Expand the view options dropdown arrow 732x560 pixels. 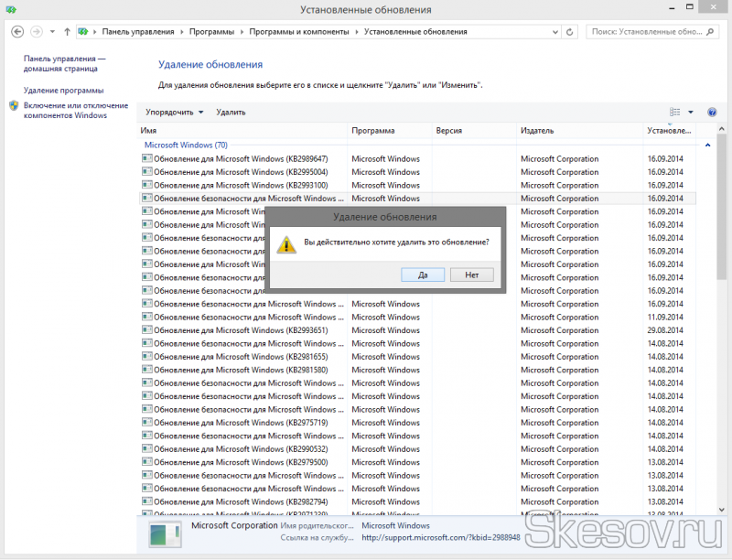(x=691, y=113)
